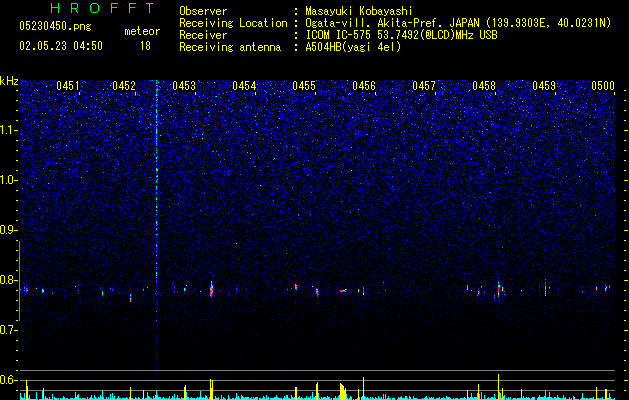Click the date stamp 02.05.23 04:50
Viewport: 629px width, 400px height.
click(61, 46)
